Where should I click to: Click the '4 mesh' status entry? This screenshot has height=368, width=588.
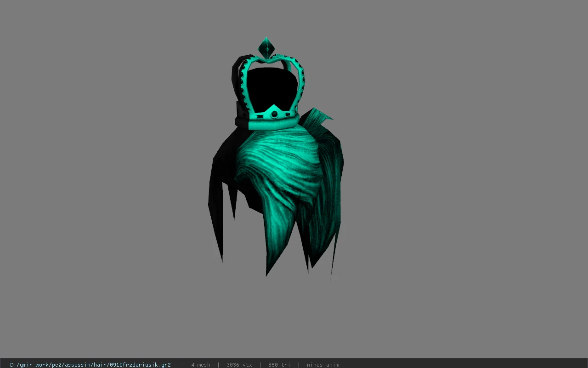click(x=201, y=365)
